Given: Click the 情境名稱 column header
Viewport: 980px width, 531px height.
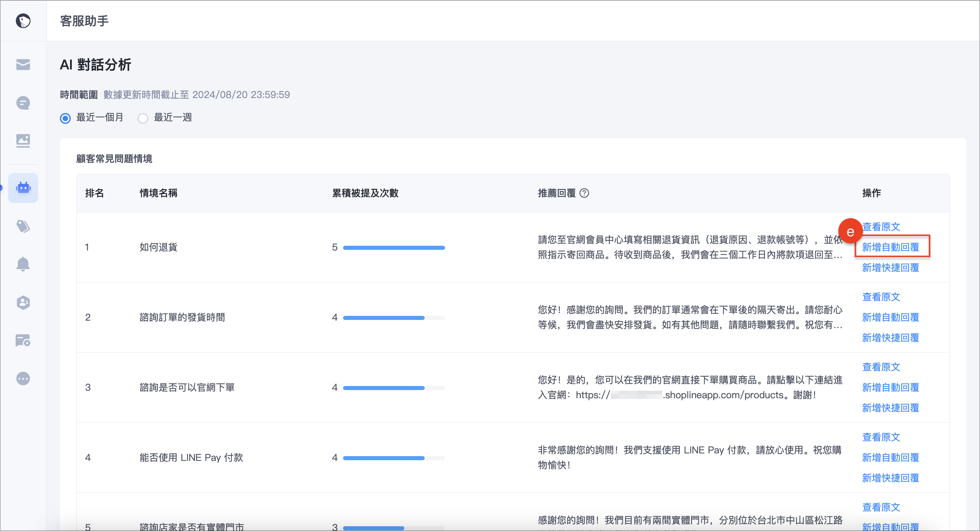Looking at the screenshot, I should pos(158,193).
